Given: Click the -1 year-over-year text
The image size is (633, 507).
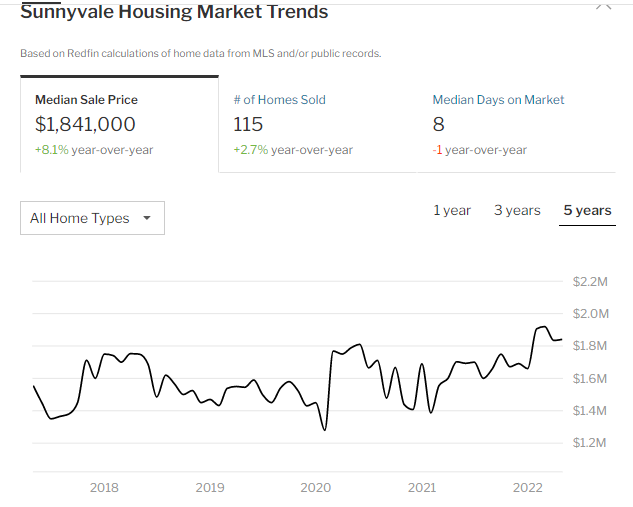Looking at the screenshot, I should tap(480, 150).
